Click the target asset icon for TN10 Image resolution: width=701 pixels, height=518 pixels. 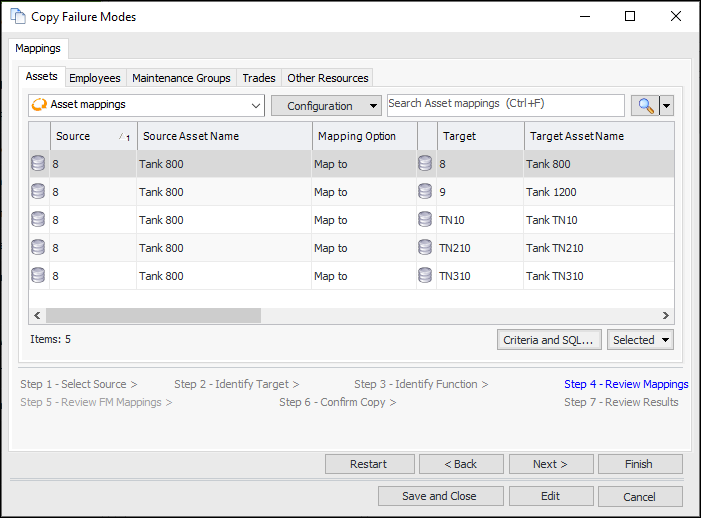[425, 220]
